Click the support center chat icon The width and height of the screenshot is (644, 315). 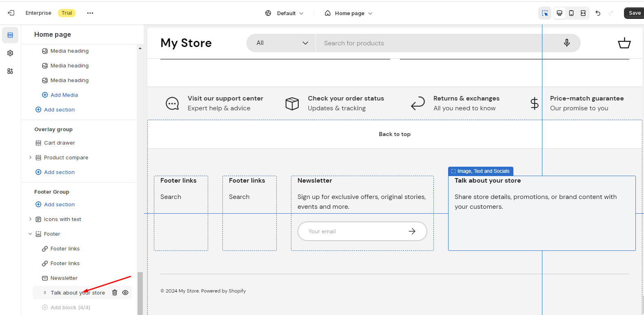point(172,103)
